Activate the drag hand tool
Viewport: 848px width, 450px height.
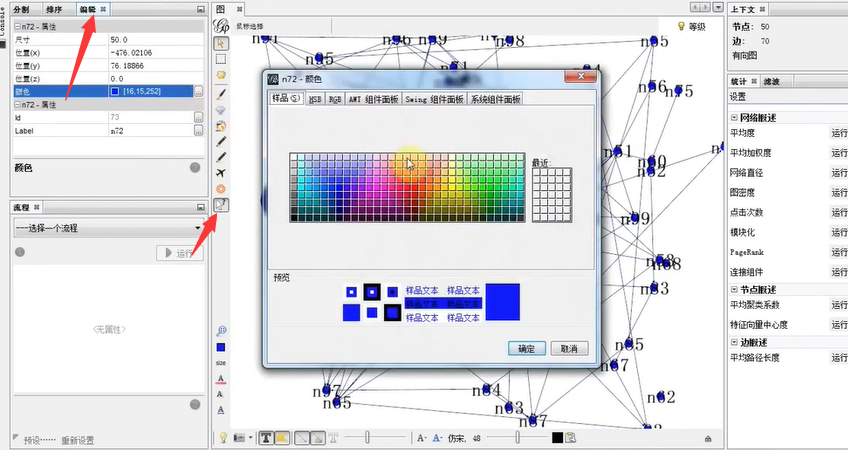click(221, 75)
